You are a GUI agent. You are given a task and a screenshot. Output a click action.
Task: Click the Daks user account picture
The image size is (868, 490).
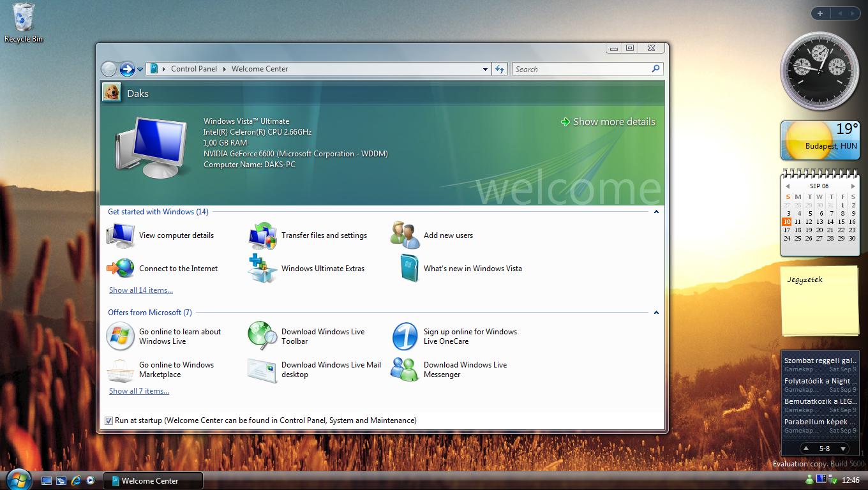pyautogui.click(x=112, y=93)
